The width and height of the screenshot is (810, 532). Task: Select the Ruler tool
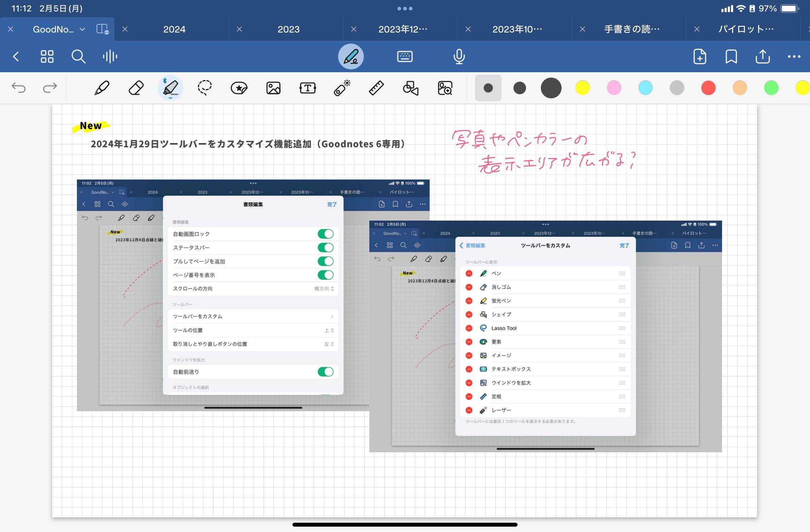(376, 88)
